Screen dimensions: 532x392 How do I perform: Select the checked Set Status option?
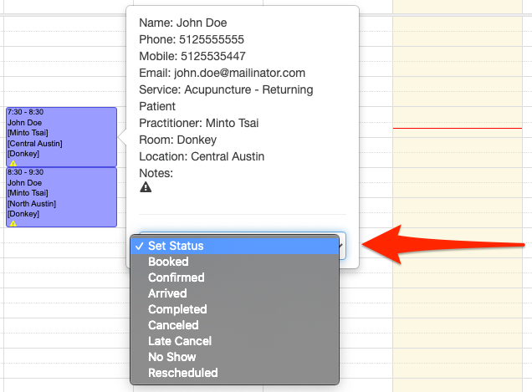pyautogui.click(x=176, y=246)
